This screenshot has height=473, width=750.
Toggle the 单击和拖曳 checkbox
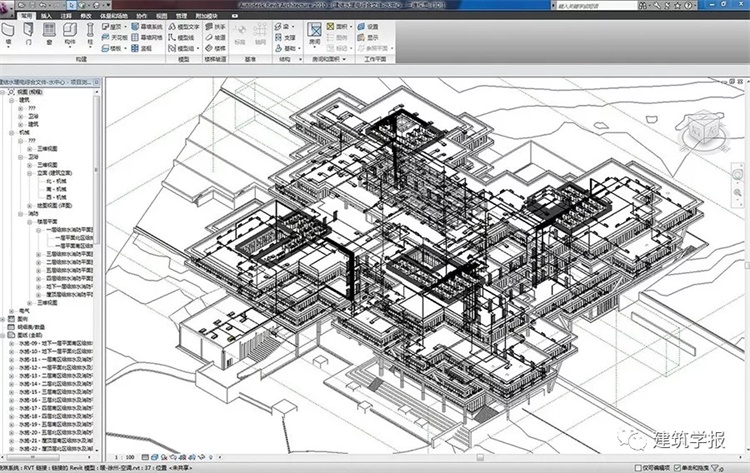tap(678, 467)
